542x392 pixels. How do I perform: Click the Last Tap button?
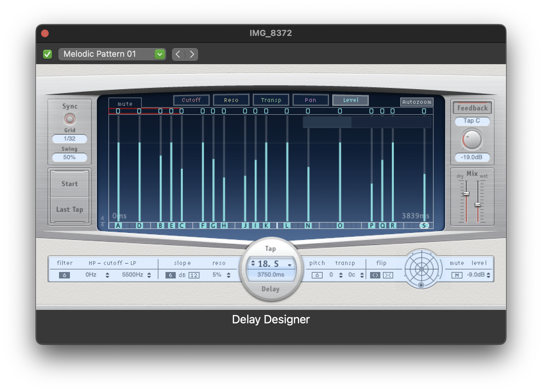point(70,209)
